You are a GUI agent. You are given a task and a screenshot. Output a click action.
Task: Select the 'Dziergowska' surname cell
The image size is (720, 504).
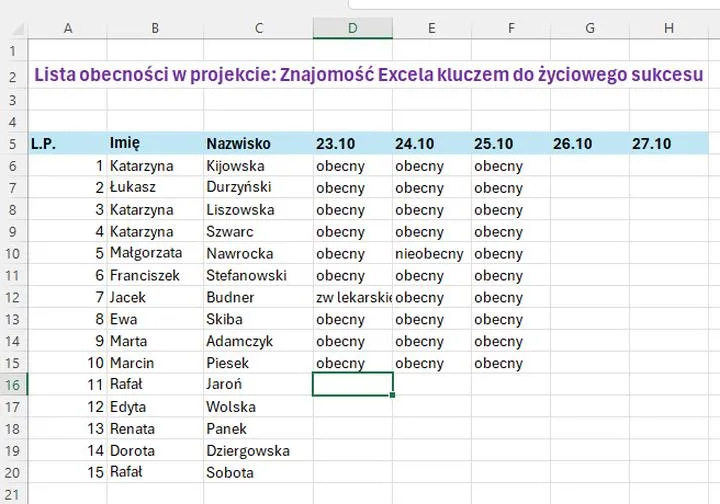259,451
